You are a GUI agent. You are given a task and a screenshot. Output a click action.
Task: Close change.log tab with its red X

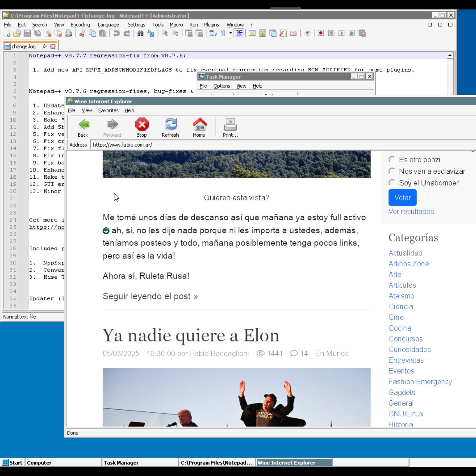click(x=53, y=46)
